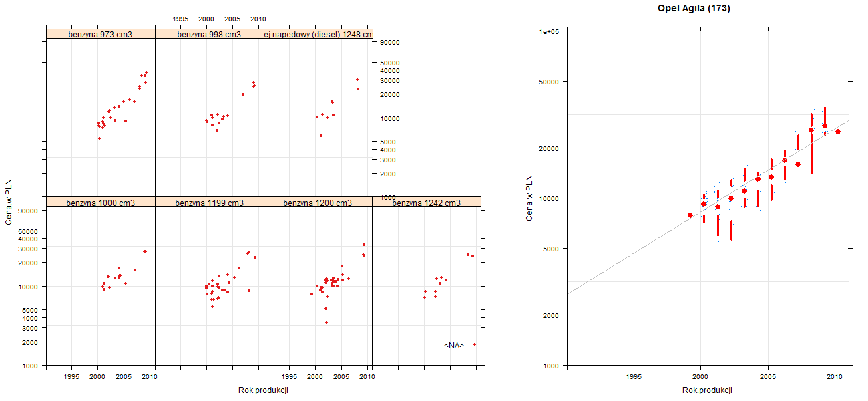Click "2000" below the benzyna 1200 cm3 panel
The height and width of the screenshot is (401, 868).
tap(315, 377)
